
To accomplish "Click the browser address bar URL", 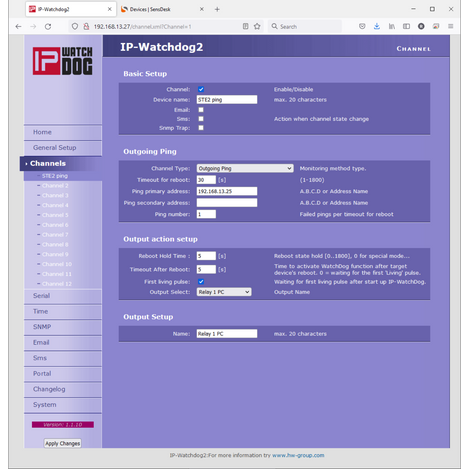I will (x=142, y=27).
